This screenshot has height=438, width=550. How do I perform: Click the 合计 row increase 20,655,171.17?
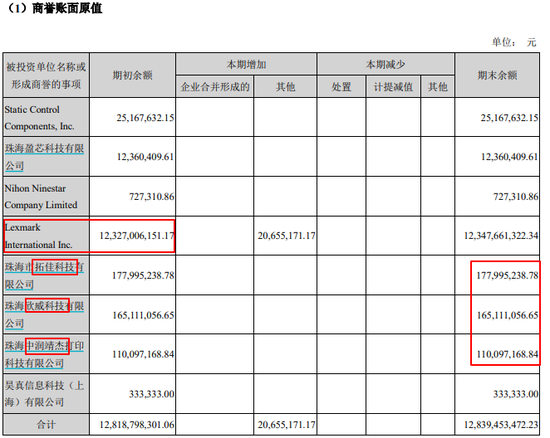(287, 425)
